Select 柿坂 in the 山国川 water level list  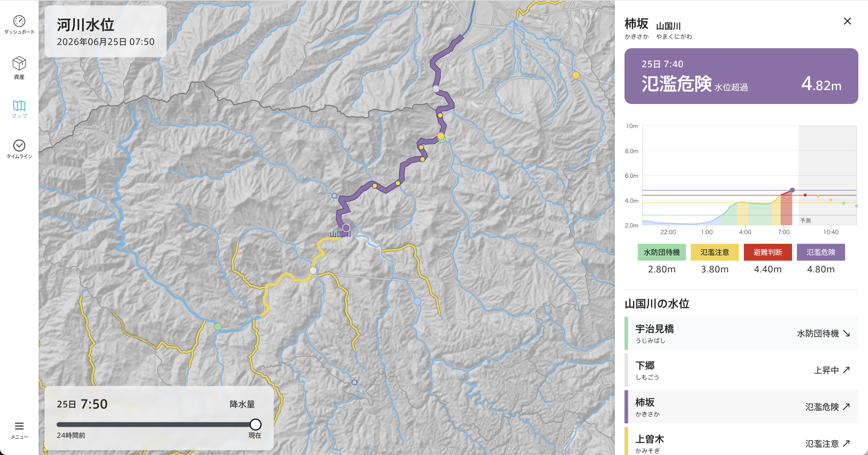741,406
